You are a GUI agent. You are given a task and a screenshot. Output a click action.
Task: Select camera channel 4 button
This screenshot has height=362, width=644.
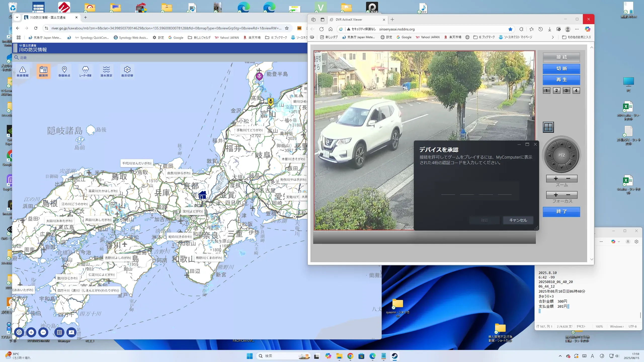pyautogui.click(x=576, y=90)
